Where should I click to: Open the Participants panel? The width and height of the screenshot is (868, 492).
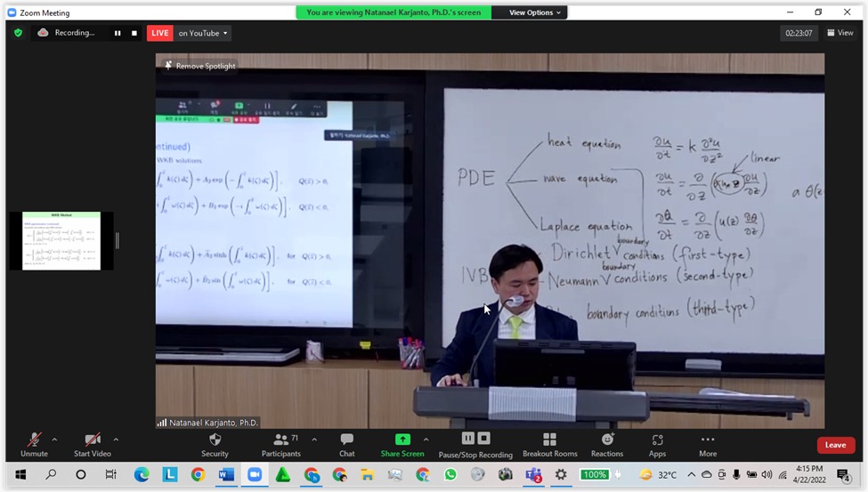tap(281, 440)
